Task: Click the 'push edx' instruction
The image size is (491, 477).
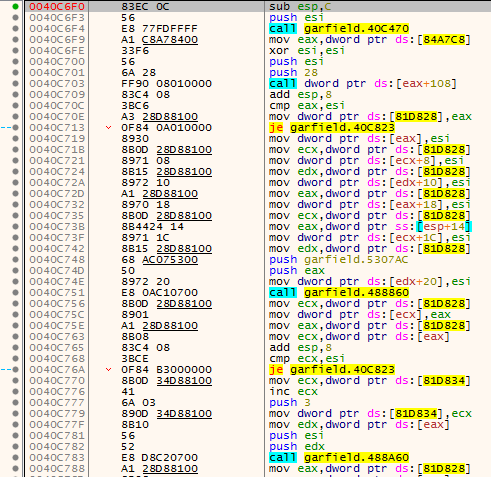Action: tap(297, 447)
